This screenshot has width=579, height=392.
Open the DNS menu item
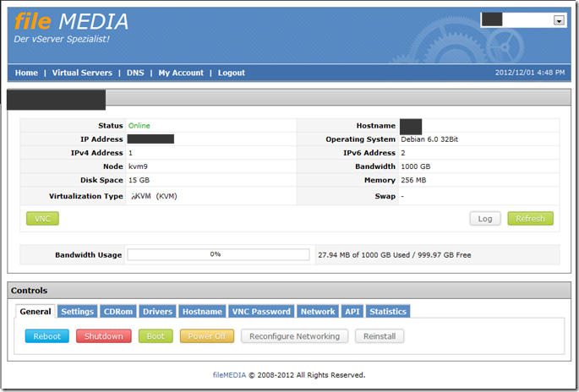coord(135,73)
